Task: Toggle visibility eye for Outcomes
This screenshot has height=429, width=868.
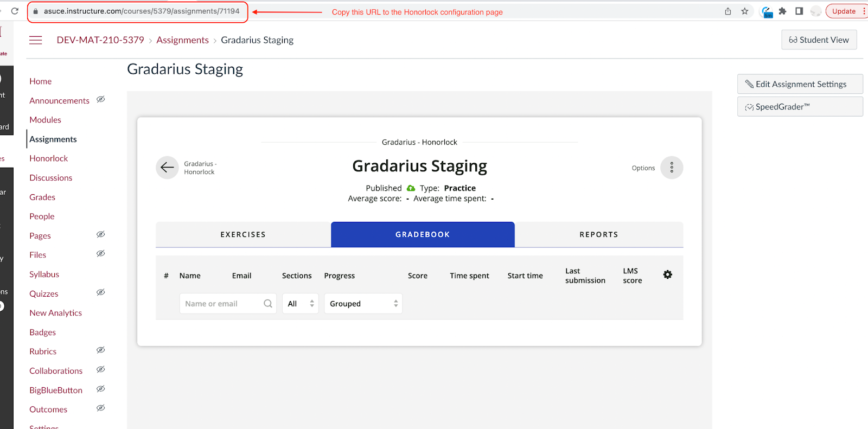Action: pyautogui.click(x=101, y=408)
